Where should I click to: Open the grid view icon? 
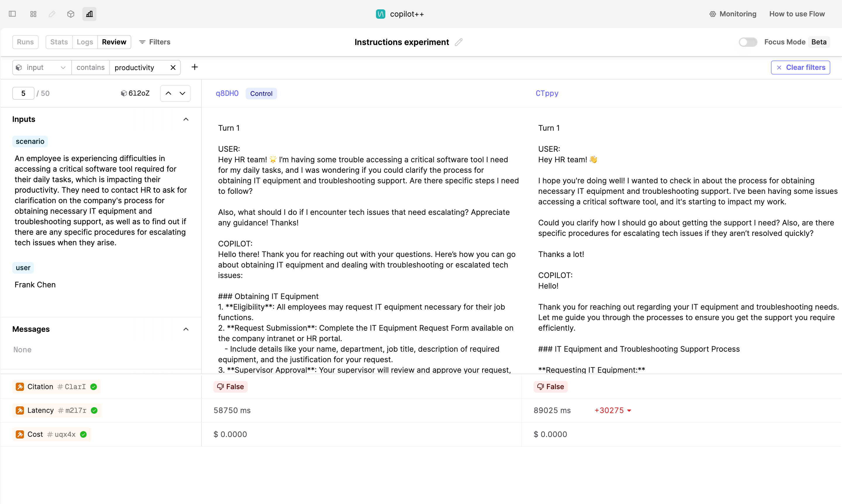(33, 14)
